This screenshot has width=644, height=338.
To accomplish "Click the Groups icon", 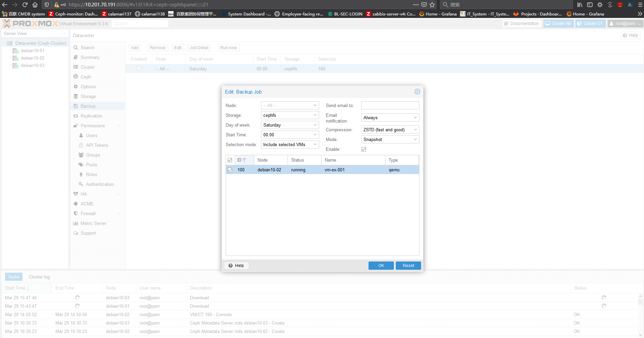I will pos(81,155).
